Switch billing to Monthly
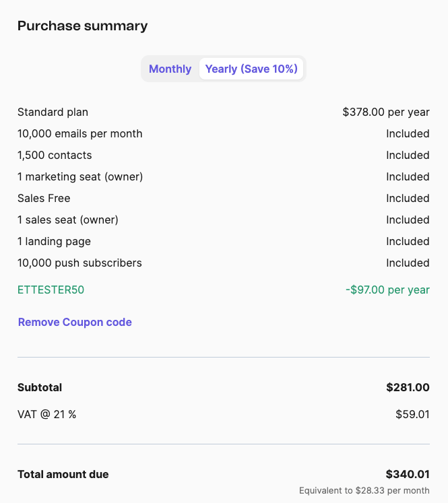Screen dimensions: 448x503 170,69
